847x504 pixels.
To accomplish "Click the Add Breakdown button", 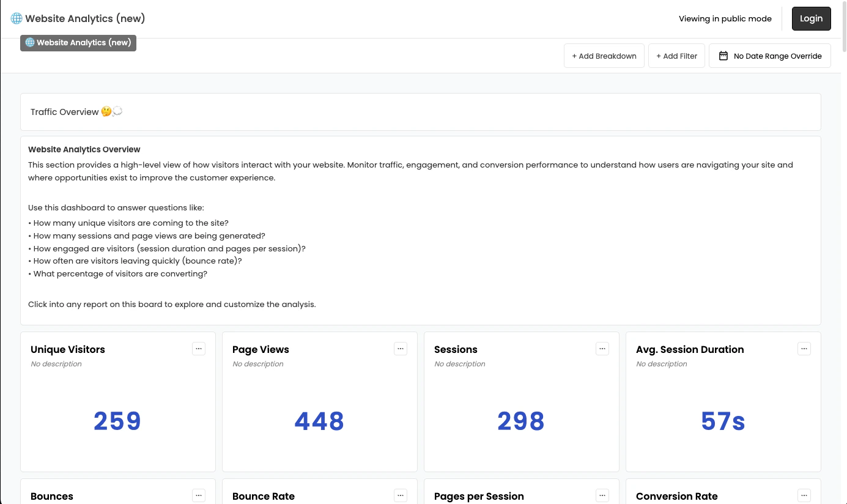I will [x=604, y=56].
